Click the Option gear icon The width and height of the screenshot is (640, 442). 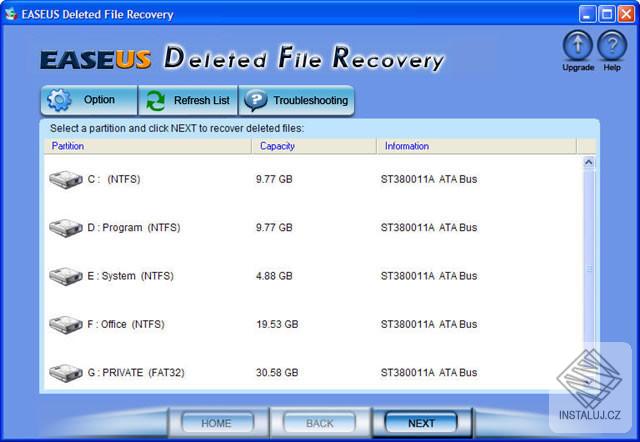[59, 100]
